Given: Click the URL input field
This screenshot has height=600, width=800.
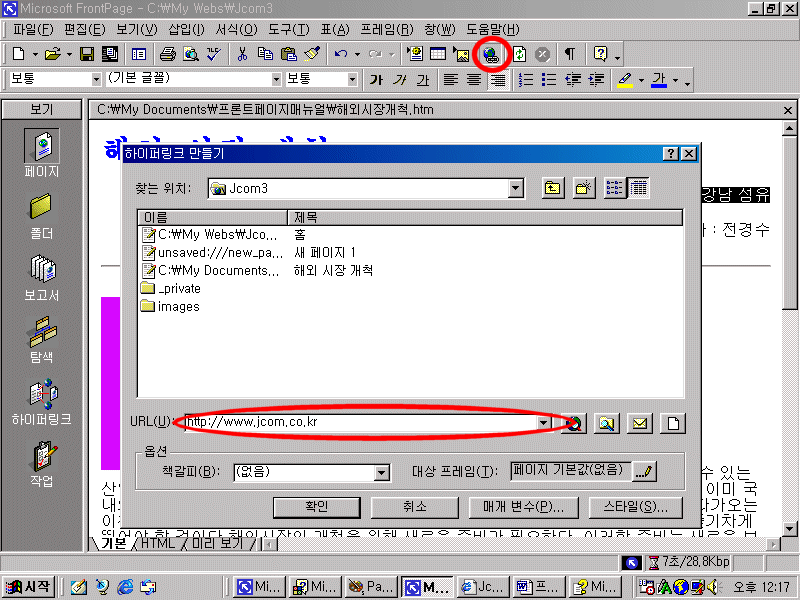Looking at the screenshot, I should (361, 422).
